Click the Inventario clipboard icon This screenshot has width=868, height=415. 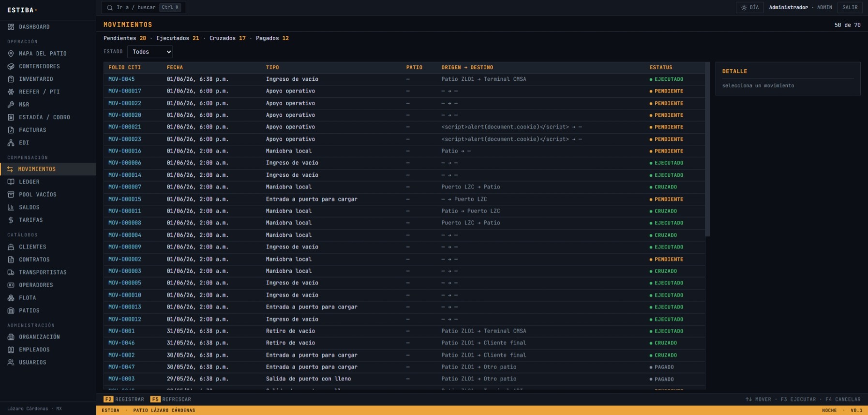click(11, 79)
